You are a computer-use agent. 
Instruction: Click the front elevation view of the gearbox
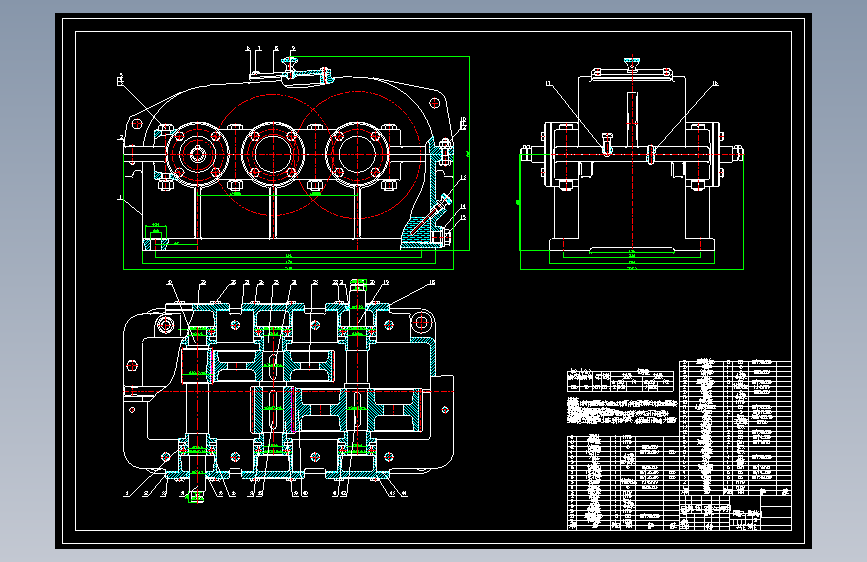pos(293,158)
